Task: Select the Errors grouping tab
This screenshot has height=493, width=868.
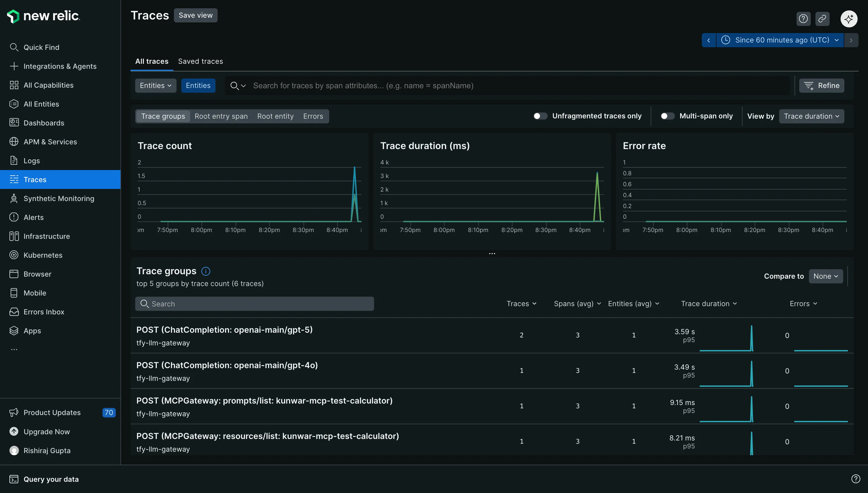Action: coord(313,116)
